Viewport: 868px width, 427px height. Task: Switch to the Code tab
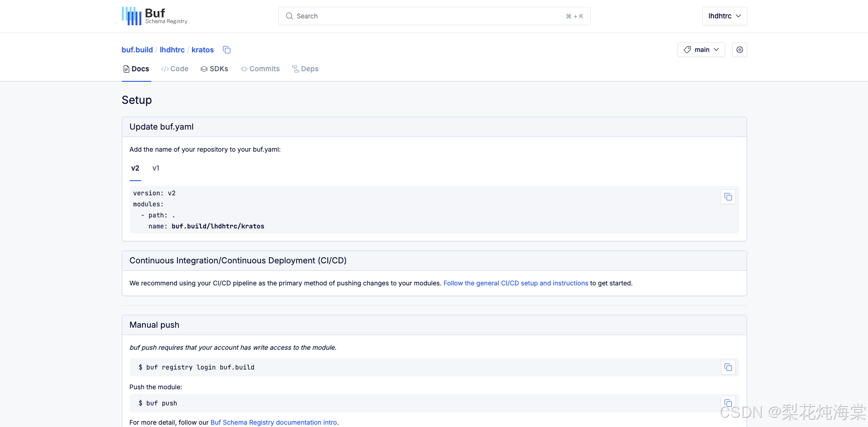click(x=175, y=69)
